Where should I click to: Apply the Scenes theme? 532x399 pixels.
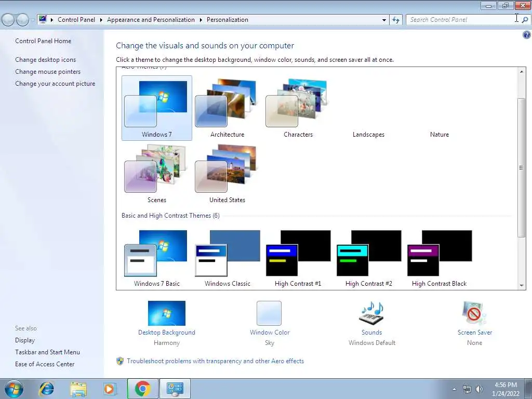click(x=157, y=174)
